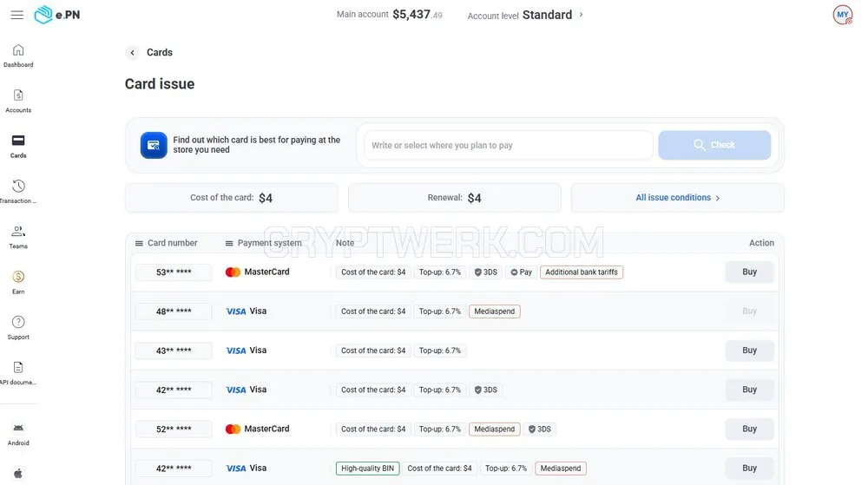The width and height of the screenshot is (868, 485).
Task: Open Support from the sidebar
Action: coord(18,328)
